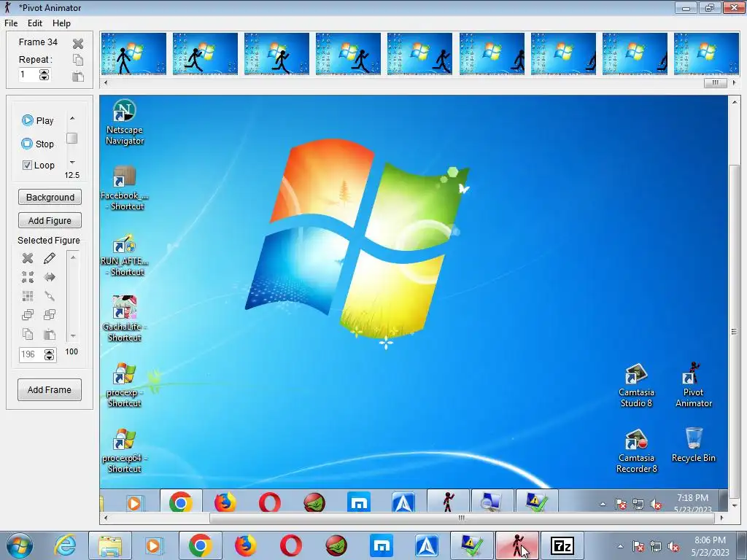Click the figure size spinner arrows

[49, 354]
